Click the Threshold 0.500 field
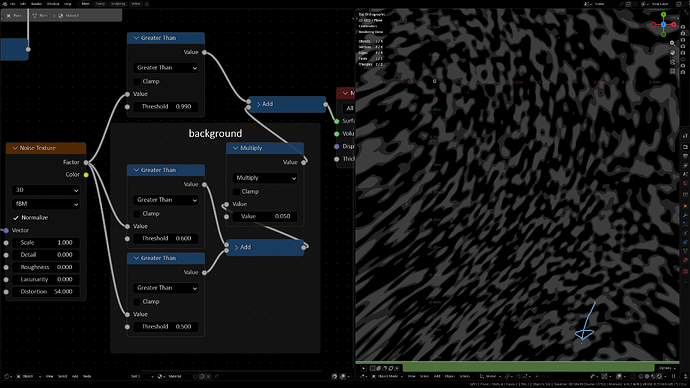The width and height of the screenshot is (690, 388). (x=165, y=326)
